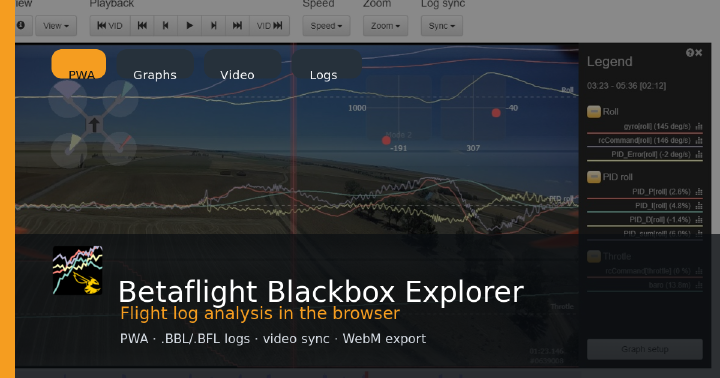Click the quadcopter craft display with arrow

pyautogui.click(x=94, y=124)
